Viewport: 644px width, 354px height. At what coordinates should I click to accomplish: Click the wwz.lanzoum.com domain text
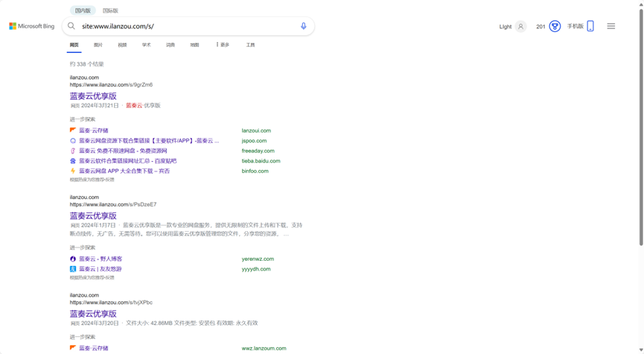[264, 348]
